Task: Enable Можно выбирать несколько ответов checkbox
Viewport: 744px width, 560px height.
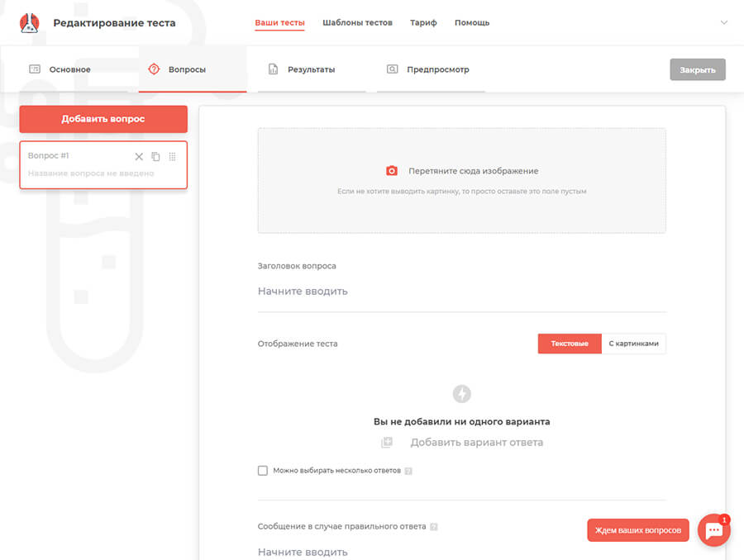Action: pyautogui.click(x=263, y=470)
